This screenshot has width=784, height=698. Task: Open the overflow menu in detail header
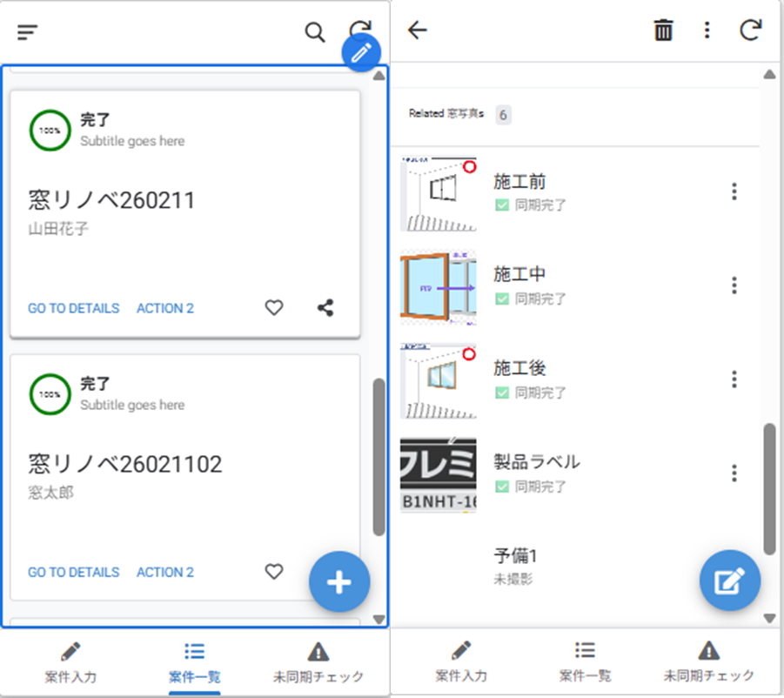point(707,30)
